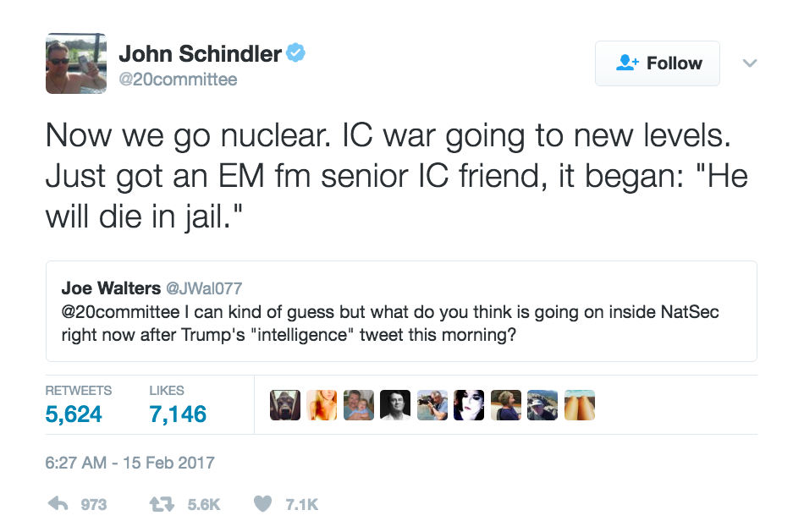Click the @20committee handle
The height and width of the screenshot is (532, 804).
pyautogui.click(x=178, y=80)
